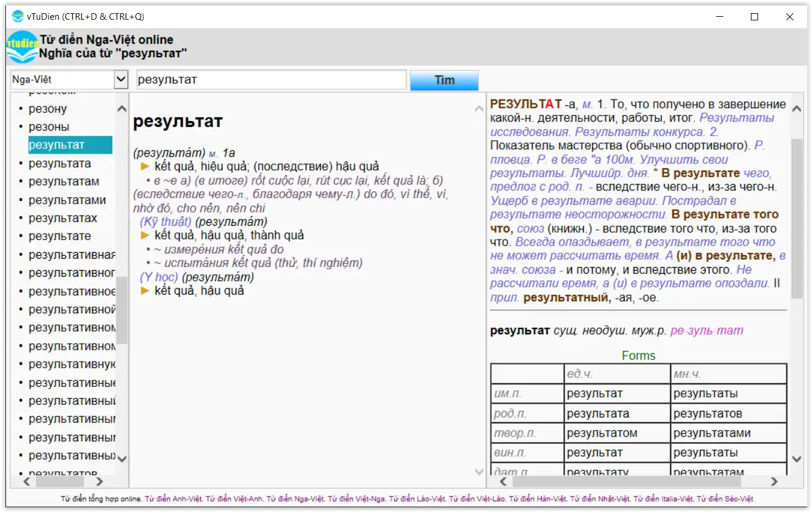Select результатами in the word list
The image size is (812, 512).
(67, 200)
